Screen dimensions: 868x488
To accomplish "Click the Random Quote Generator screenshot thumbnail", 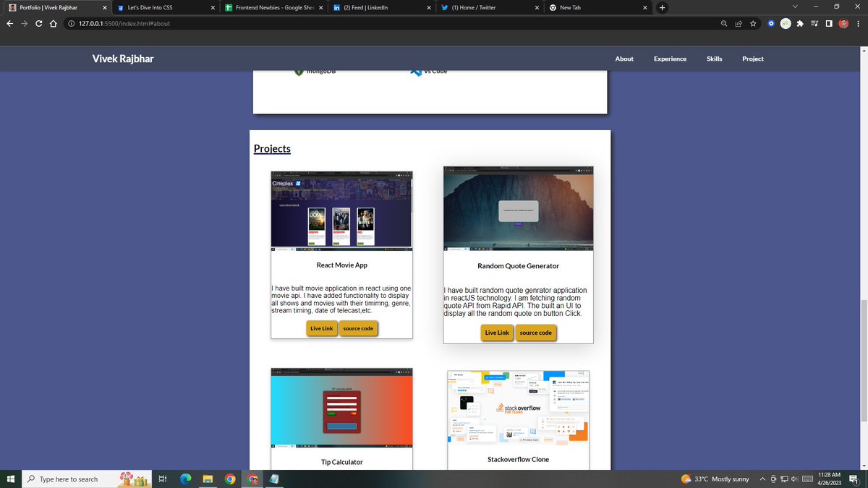I will [518, 208].
